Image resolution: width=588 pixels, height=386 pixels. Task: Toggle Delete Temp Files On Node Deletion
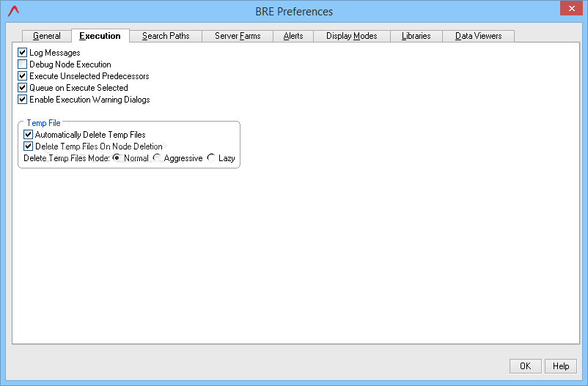click(x=28, y=146)
